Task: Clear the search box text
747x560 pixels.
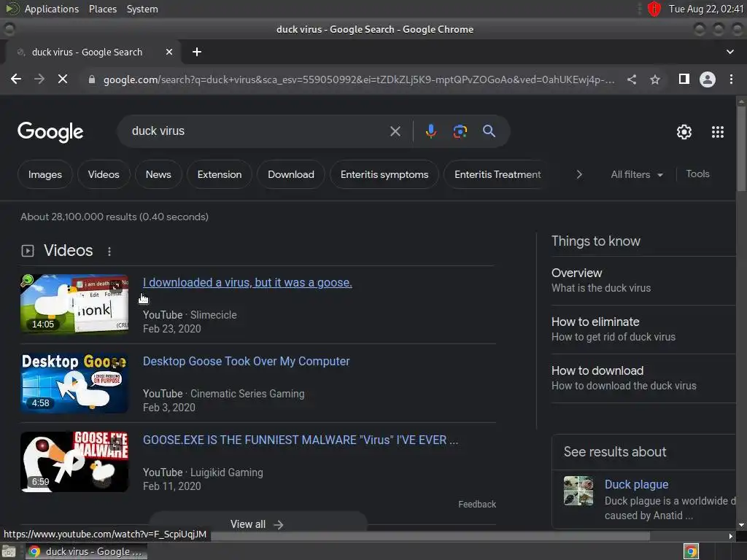Action: 395,131
